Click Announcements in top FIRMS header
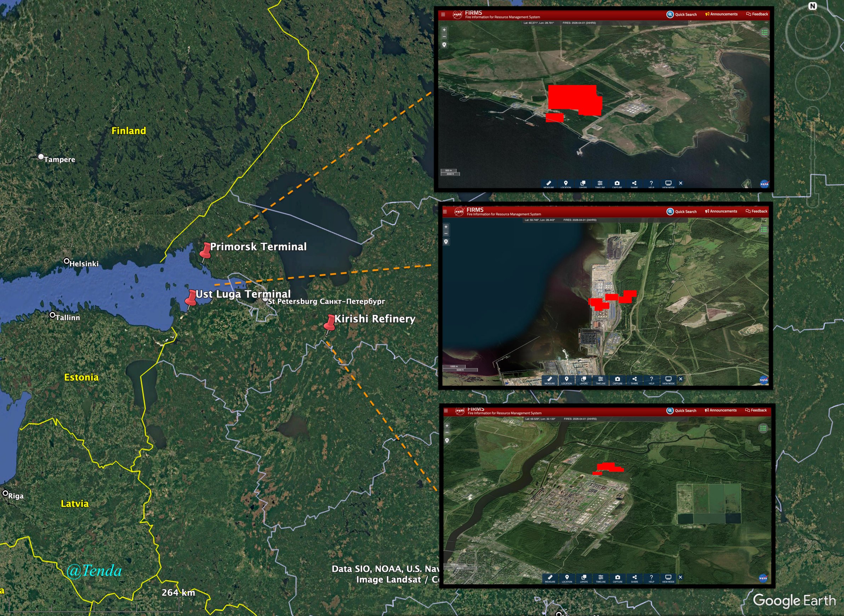 722,14
